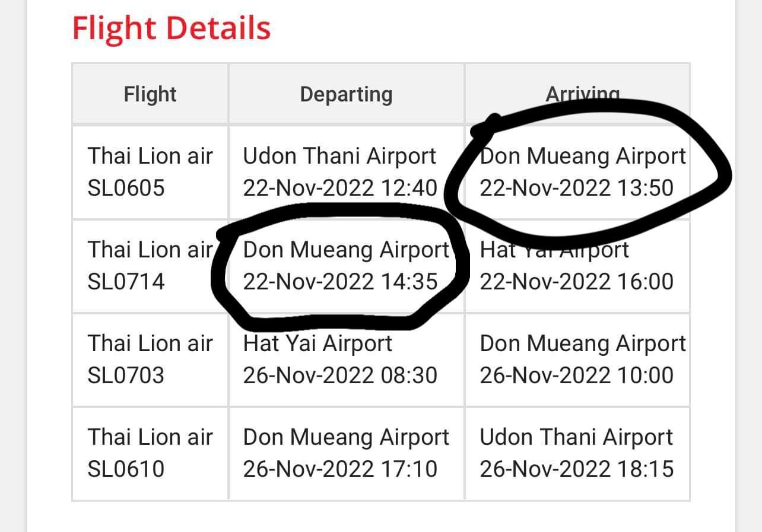762x532 pixels.
Task: Select the Flight column header
Action: [x=150, y=94]
